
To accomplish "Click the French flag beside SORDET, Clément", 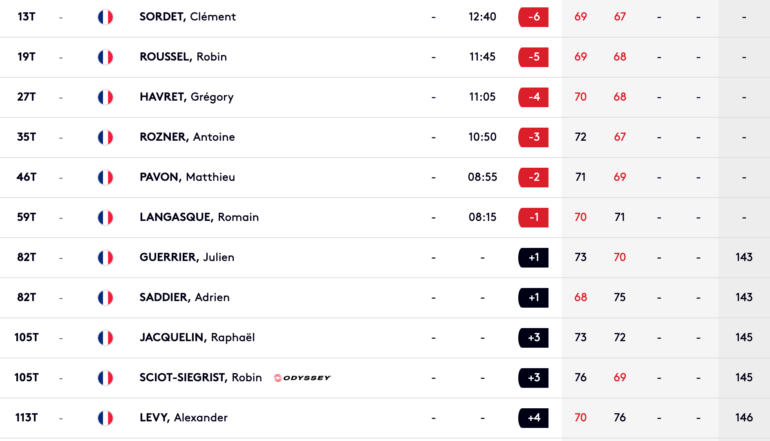I will tap(105, 17).
